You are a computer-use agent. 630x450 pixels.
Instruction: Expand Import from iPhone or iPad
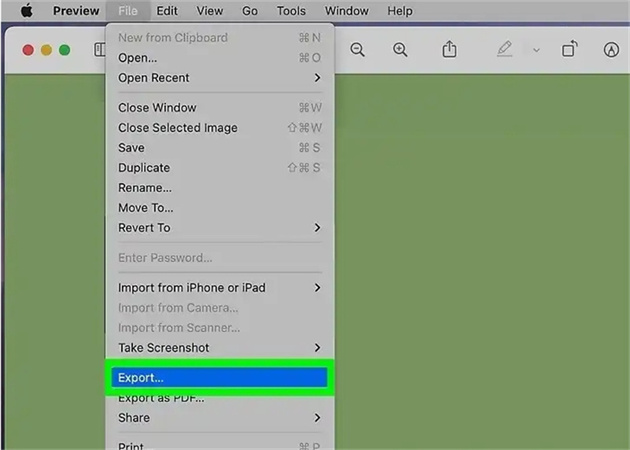click(x=219, y=288)
